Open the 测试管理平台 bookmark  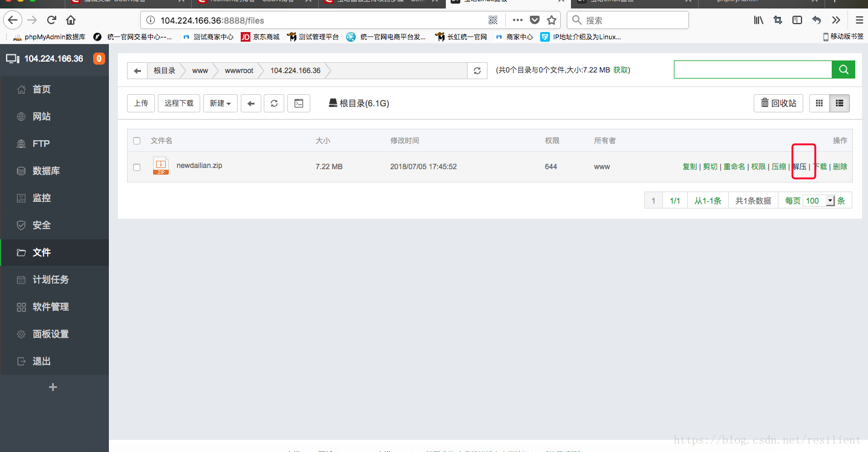pyautogui.click(x=313, y=37)
